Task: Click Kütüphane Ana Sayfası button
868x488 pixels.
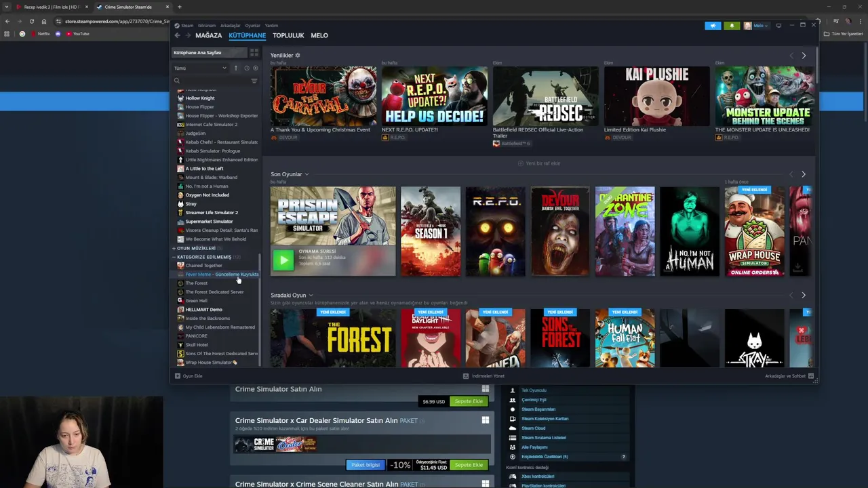Action: click(209, 53)
